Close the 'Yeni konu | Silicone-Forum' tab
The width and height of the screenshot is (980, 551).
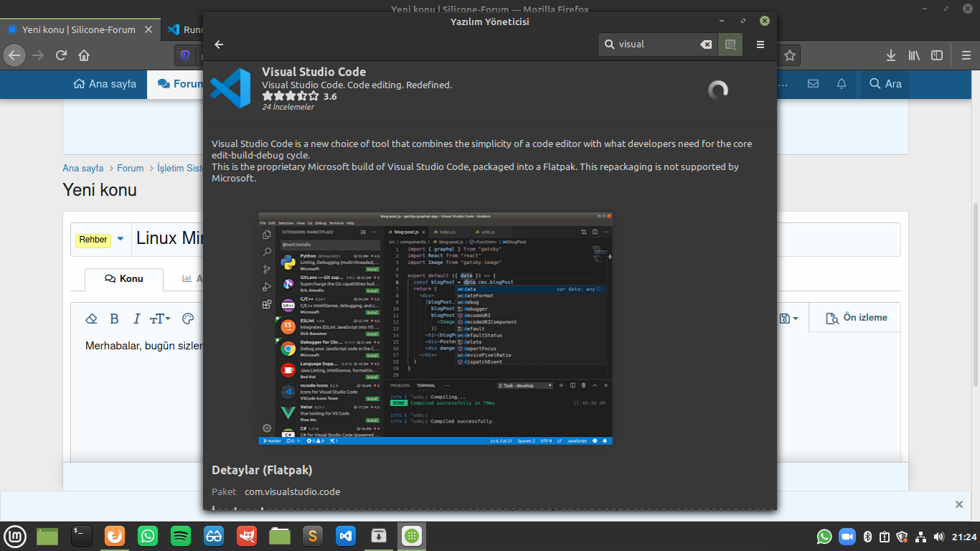[149, 29]
